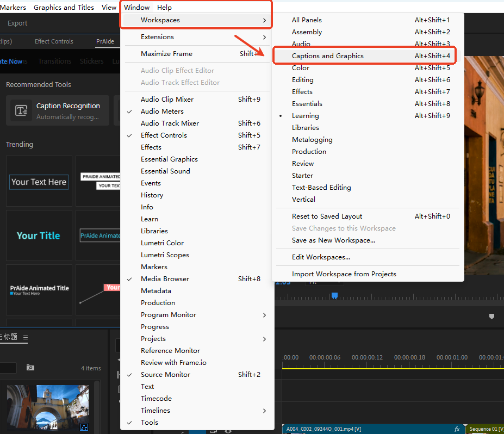
Task: Click Reset to Saved Layout
Action: point(328,216)
